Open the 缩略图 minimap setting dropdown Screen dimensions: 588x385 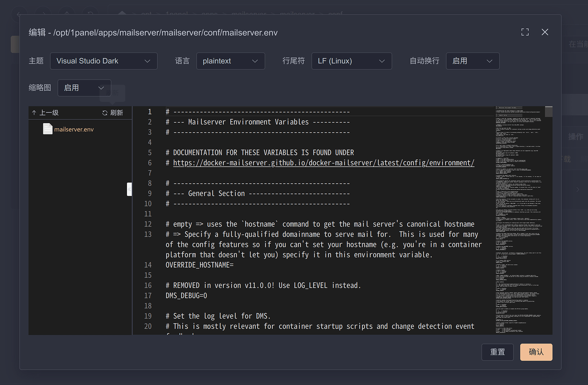tap(84, 88)
